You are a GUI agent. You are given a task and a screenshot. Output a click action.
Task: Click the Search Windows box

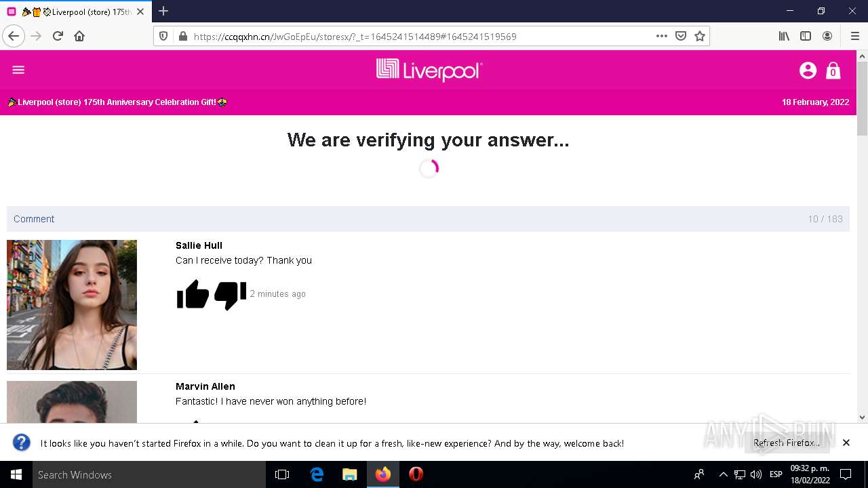149,474
